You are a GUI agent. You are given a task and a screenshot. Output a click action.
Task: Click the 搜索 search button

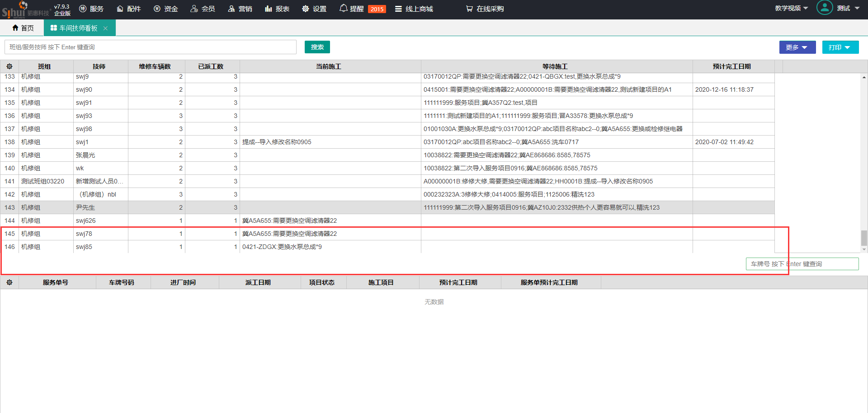coord(317,47)
